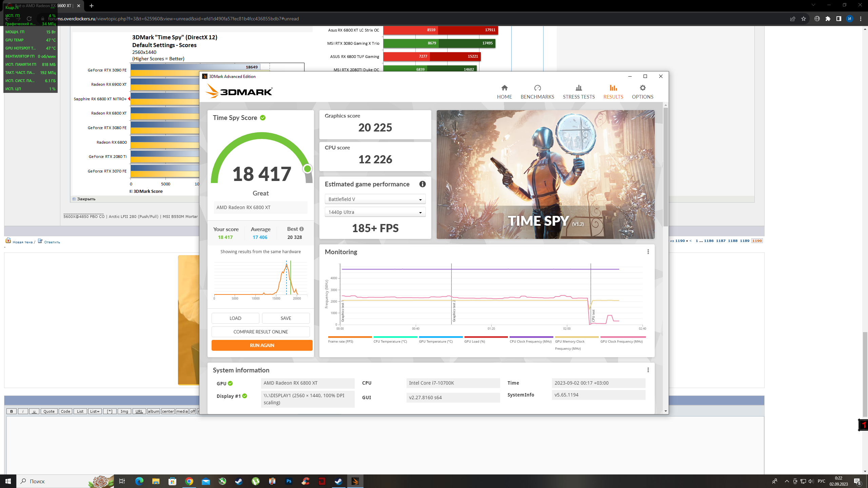Click the Estimated game performance info icon
Image resolution: width=868 pixels, height=488 pixels.
click(422, 184)
